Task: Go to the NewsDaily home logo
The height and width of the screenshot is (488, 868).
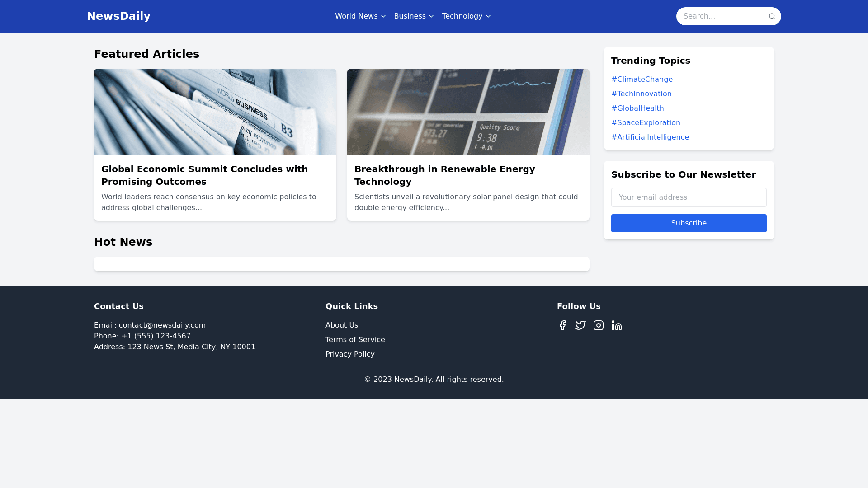Action: click(x=118, y=16)
